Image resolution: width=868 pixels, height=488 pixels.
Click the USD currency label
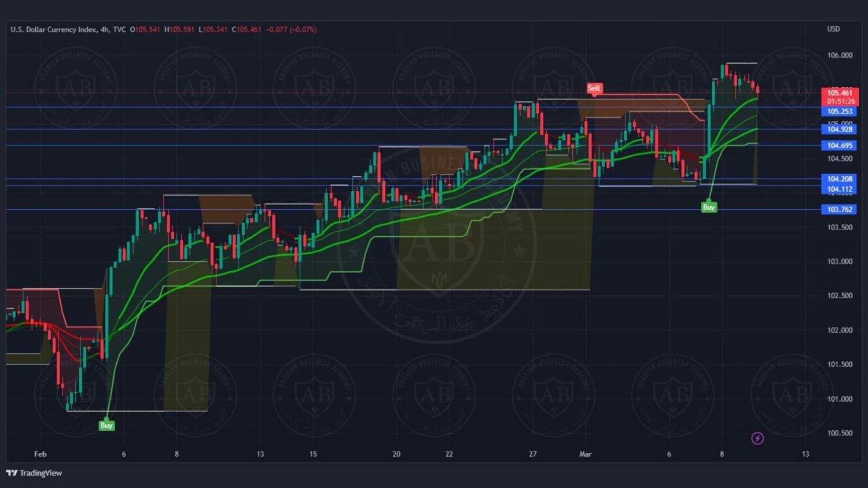(833, 29)
